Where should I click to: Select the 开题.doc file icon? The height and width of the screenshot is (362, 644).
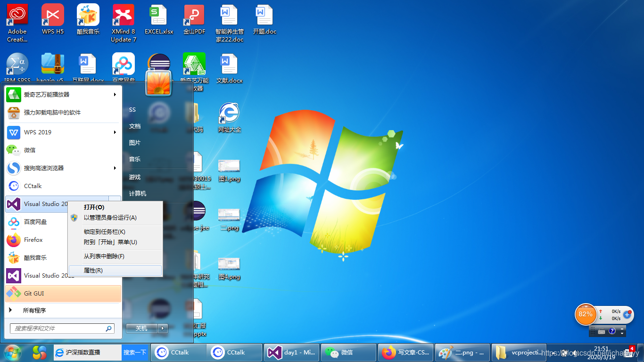(x=264, y=19)
